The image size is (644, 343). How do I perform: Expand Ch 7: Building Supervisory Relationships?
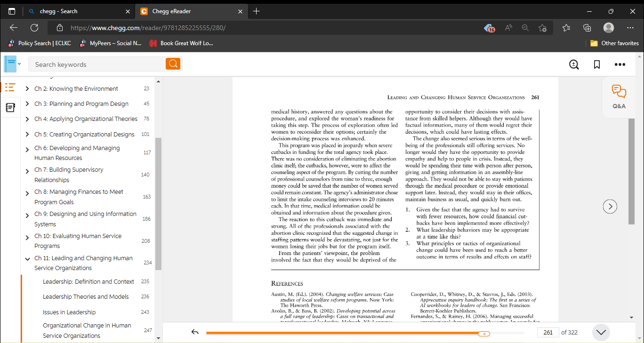point(27,171)
